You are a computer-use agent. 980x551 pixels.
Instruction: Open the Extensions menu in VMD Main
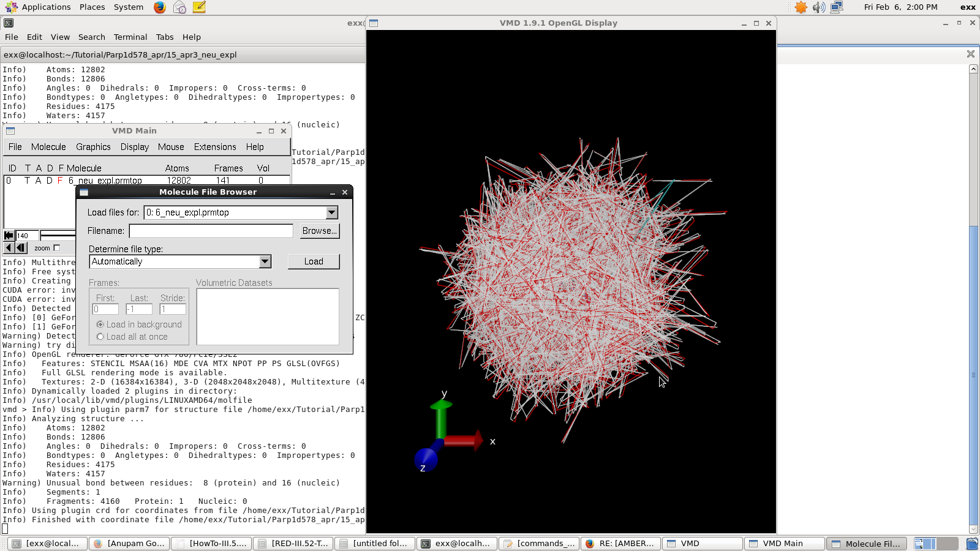point(215,147)
